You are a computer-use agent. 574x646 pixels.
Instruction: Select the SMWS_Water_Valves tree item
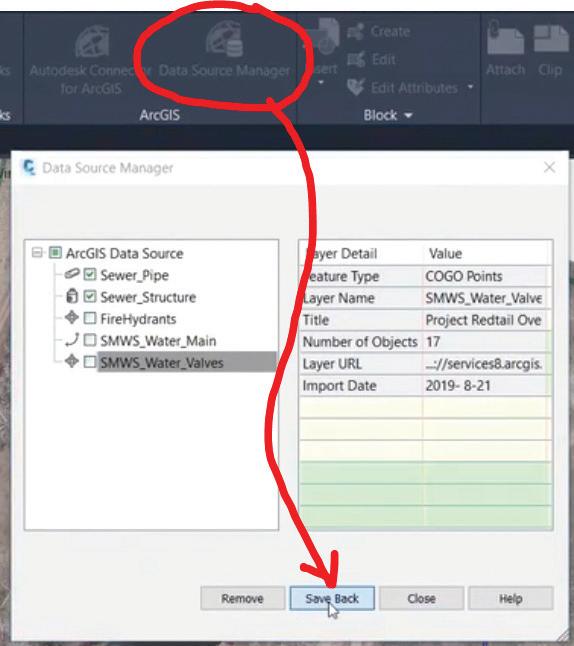click(x=162, y=363)
